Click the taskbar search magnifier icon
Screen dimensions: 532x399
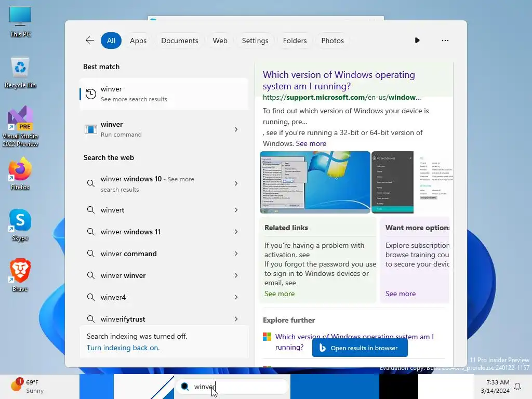[x=185, y=387]
